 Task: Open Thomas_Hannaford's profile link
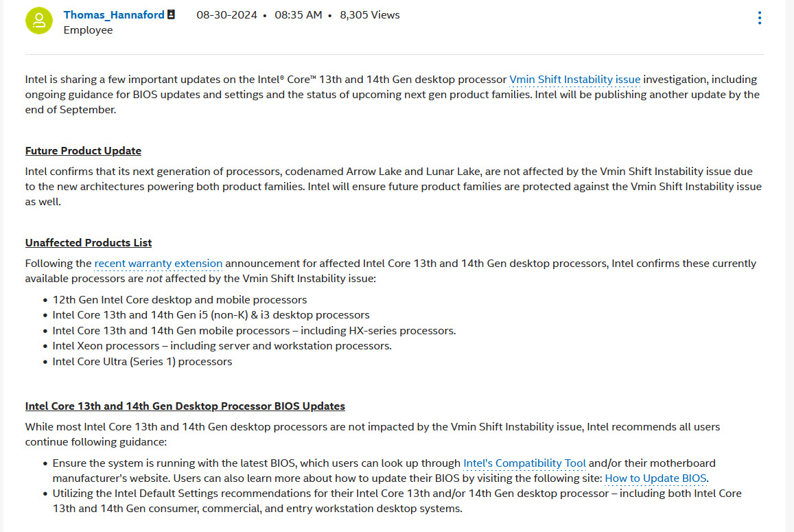114,14
